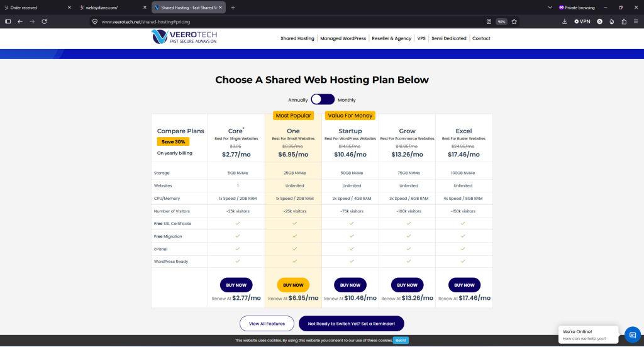Screen dimensions: 644x347
Task: Reload the page with the refresh icon
Action: point(45,21)
